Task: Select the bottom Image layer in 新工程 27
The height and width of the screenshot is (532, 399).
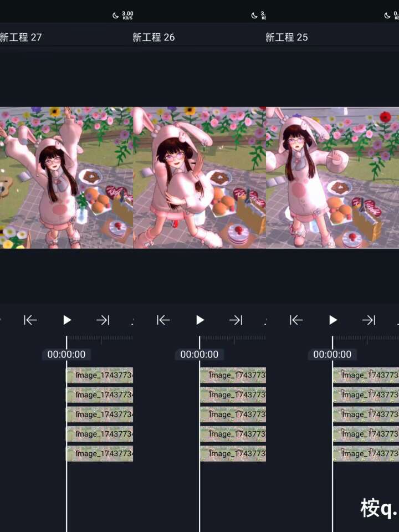Action: 100,454
